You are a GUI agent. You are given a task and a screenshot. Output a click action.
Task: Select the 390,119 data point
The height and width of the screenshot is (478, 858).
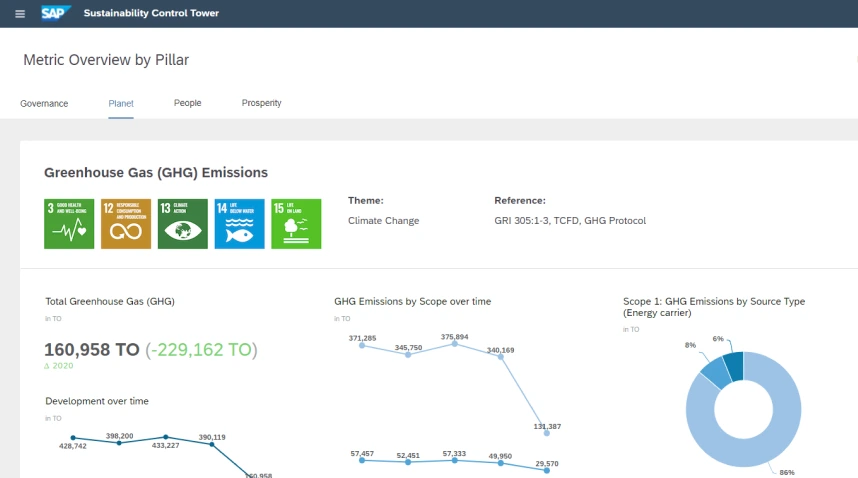[212, 444]
